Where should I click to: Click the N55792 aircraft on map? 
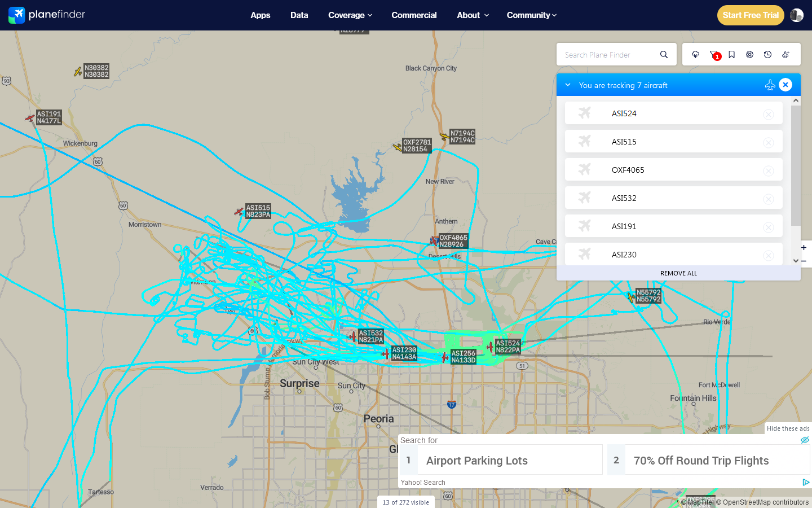[631, 296]
